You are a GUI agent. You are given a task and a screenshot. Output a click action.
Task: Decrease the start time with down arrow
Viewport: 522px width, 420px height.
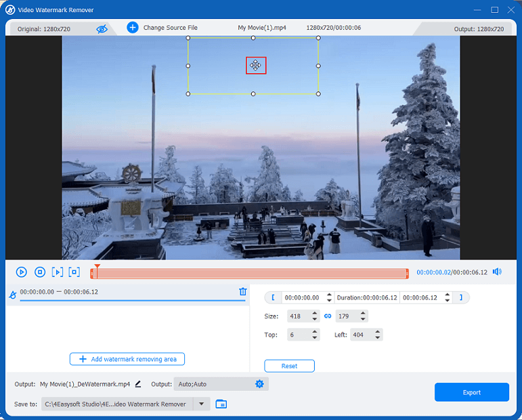[x=329, y=300]
